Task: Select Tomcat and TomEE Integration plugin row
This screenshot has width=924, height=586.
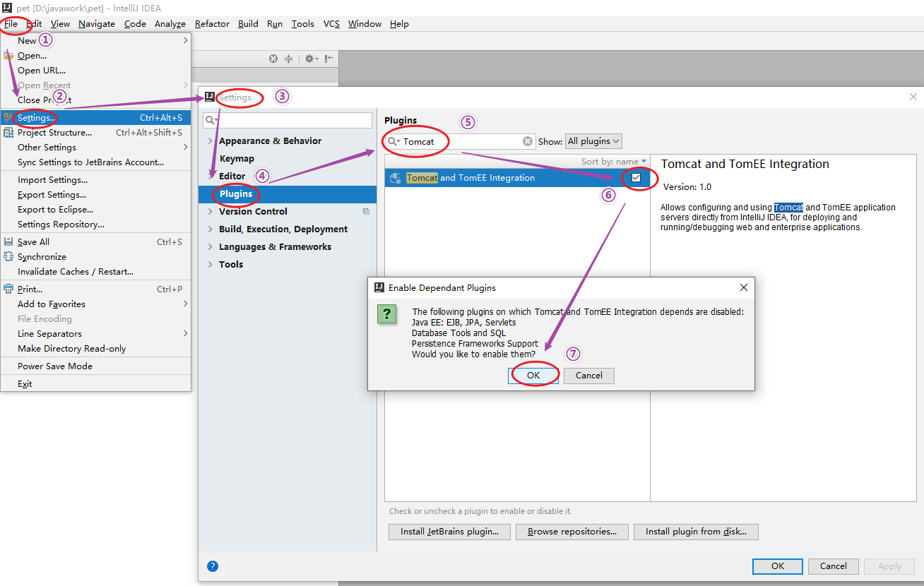Action: (x=517, y=178)
